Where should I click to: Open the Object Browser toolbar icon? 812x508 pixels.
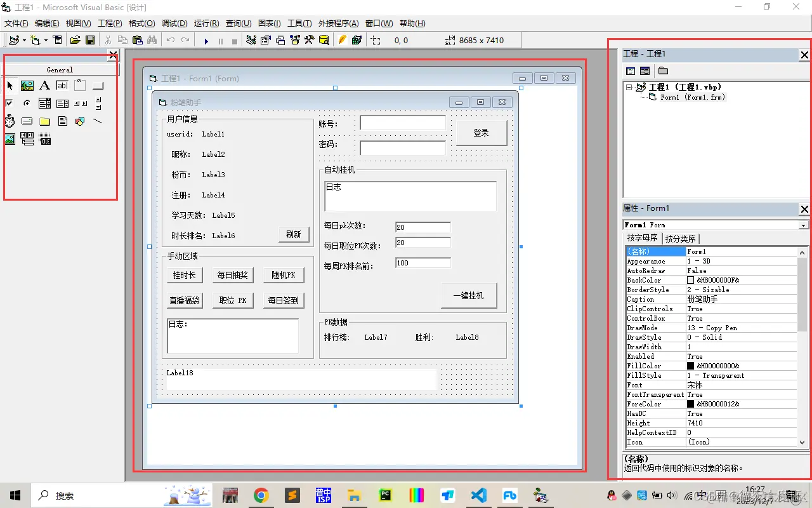pyautogui.click(x=294, y=40)
